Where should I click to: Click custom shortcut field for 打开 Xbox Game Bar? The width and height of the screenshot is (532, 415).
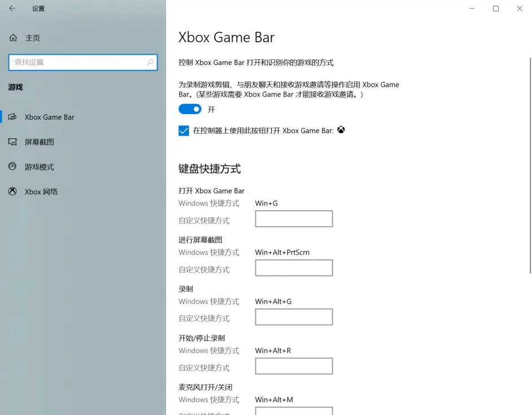[294, 219]
